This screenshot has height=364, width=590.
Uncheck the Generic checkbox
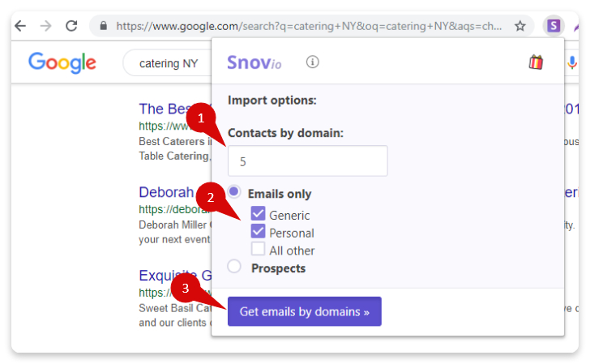coord(258,213)
